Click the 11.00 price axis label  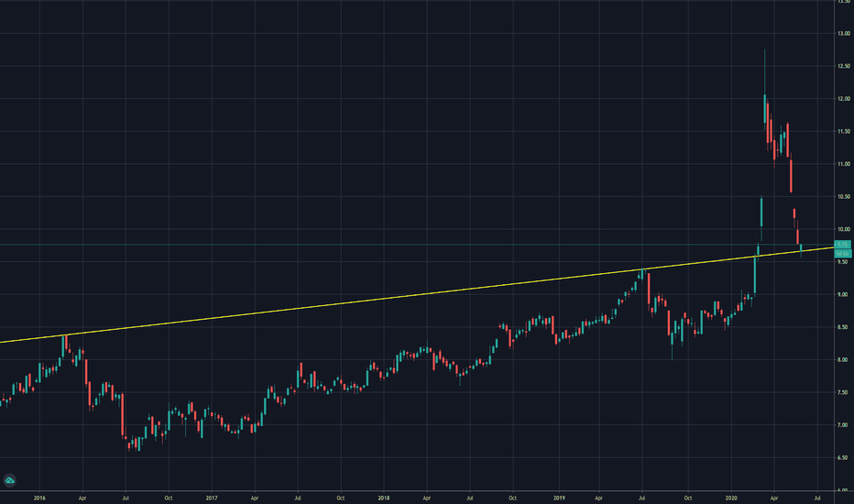(x=844, y=164)
